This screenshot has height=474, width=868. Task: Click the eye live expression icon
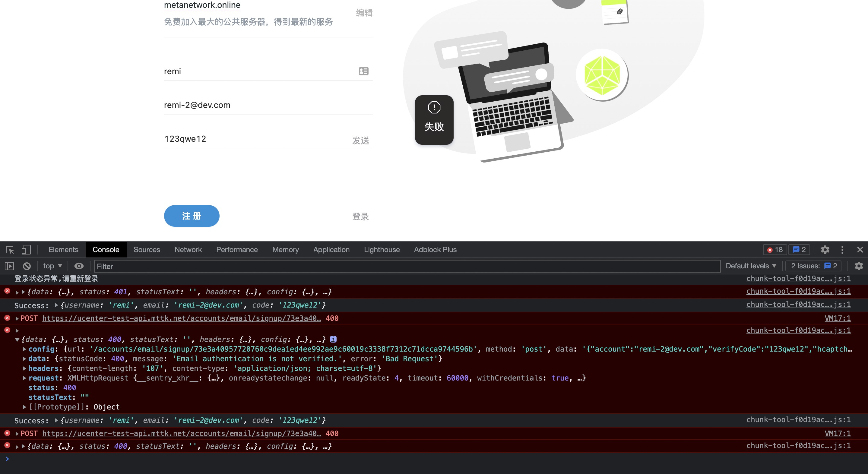coord(79,266)
